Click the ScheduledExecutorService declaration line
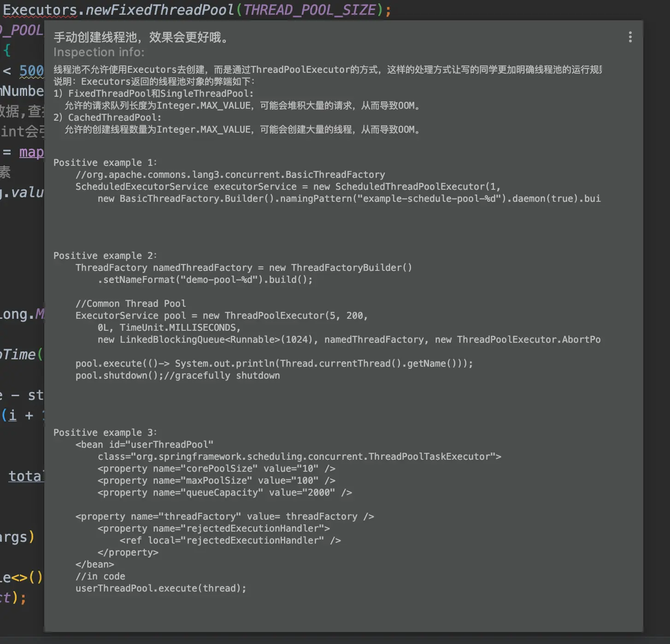This screenshot has width=670, height=644. (288, 187)
